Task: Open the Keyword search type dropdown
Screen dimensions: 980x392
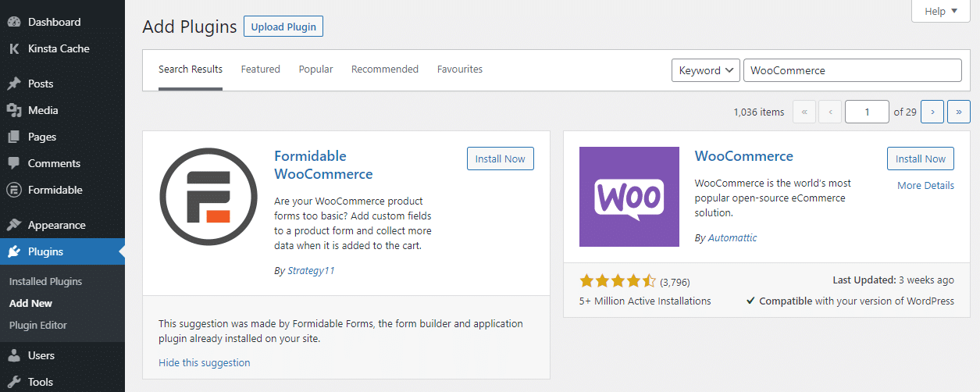Action: (705, 70)
